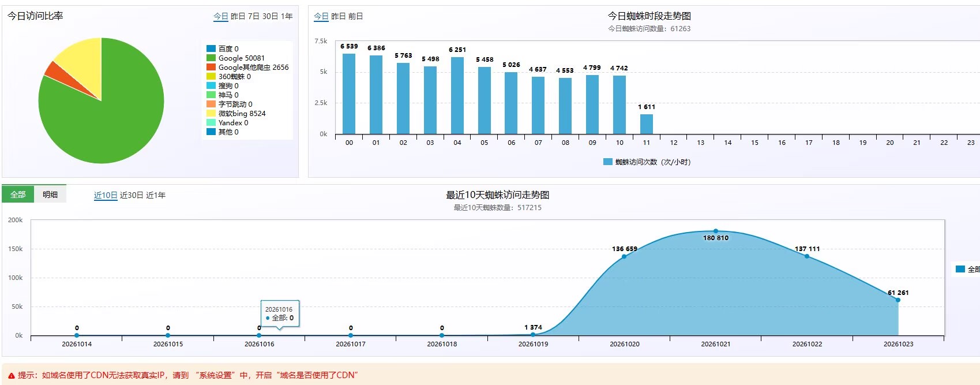This screenshot has width=980, height=385.
Task: Toggle the Google 50081 legend swatch
Action: pos(211,58)
